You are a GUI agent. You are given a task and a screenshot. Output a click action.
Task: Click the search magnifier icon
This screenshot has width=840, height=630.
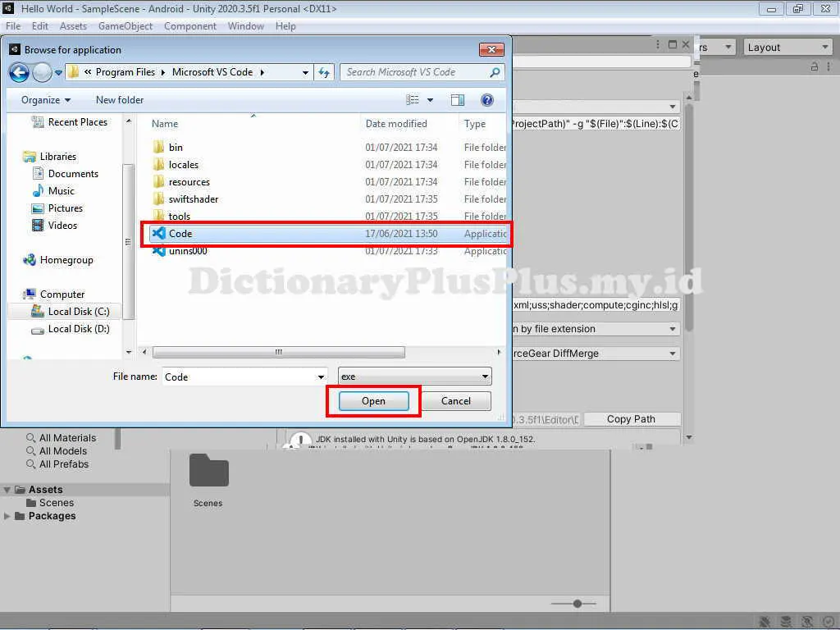tap(495, 72)
